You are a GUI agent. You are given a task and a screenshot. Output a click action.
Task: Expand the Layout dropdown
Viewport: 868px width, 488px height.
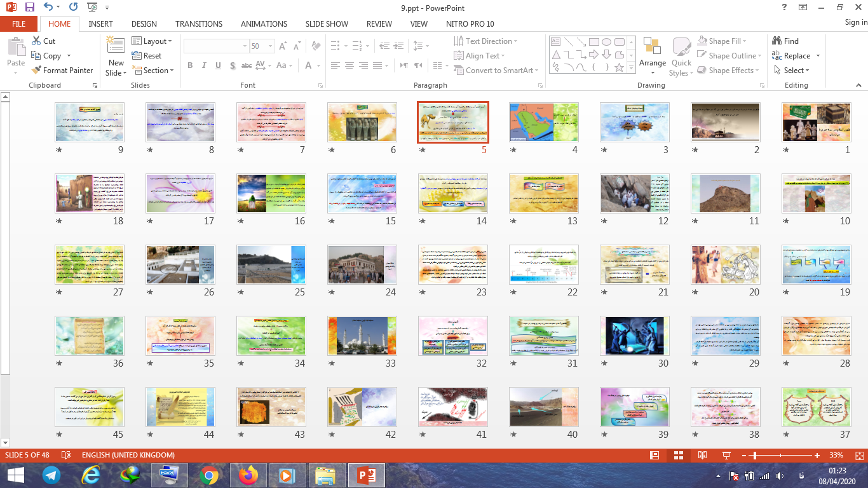[x=153, y=41]
